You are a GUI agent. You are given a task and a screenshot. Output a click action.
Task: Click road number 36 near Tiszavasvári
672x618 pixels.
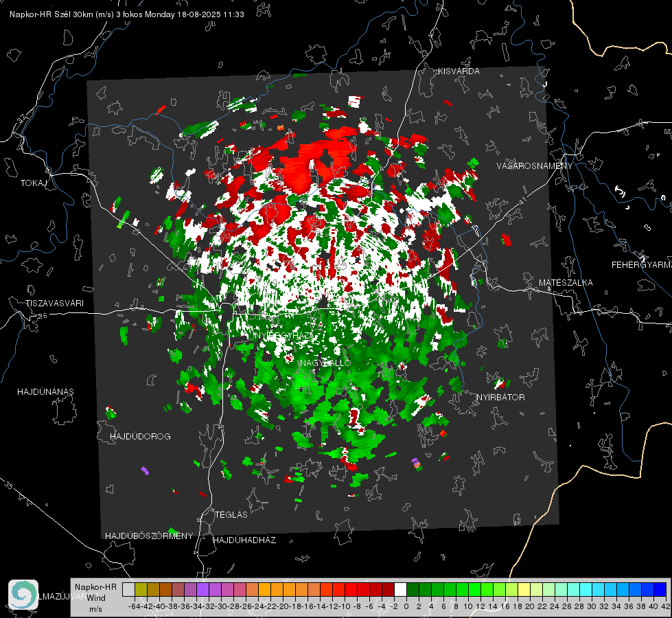(x=43, y=316)
